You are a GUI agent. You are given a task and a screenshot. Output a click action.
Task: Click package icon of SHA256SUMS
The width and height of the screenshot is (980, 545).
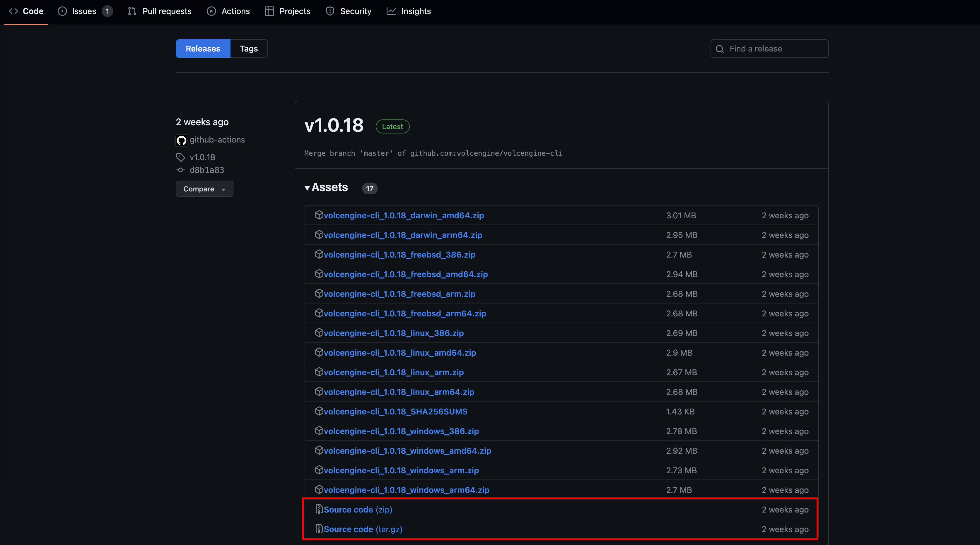pyautogui.click(x=319, y=411)
